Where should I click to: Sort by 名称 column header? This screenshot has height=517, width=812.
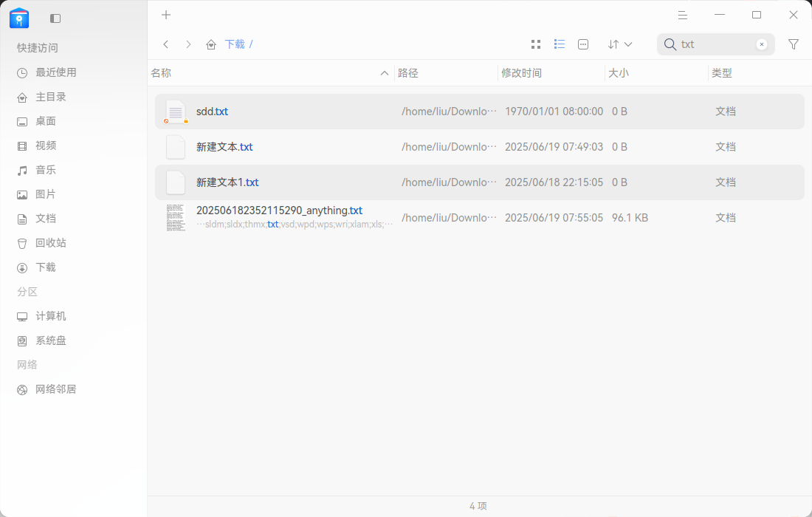pos(161,73)
